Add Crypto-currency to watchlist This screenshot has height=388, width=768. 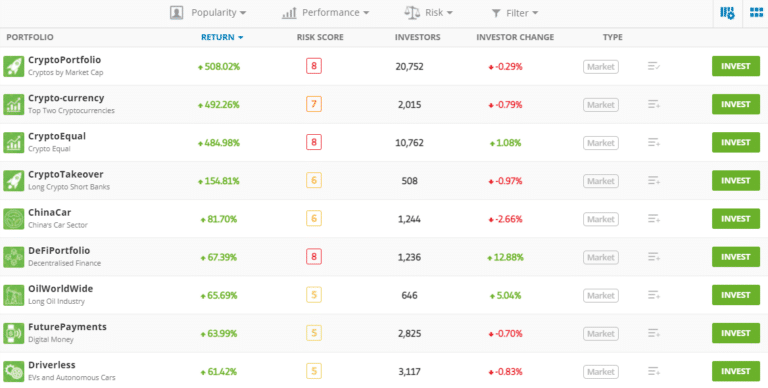[654, 104]
